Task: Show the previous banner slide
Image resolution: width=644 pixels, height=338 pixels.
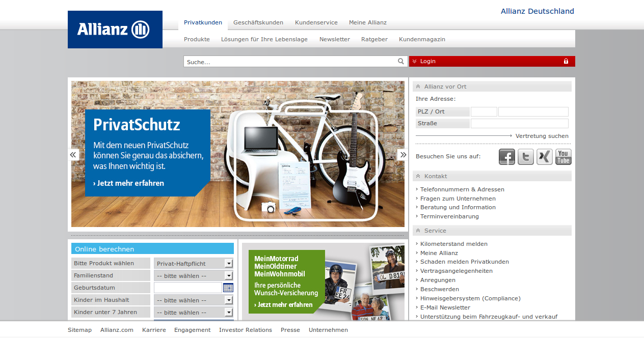Action: coord(73,154)
